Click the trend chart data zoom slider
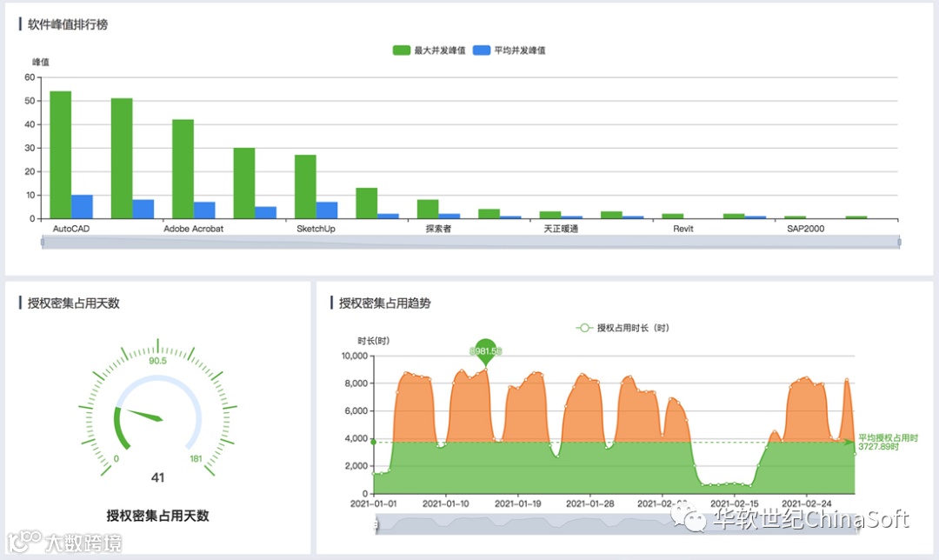This screenshot has width=939, height=560. tap(616, 524)
